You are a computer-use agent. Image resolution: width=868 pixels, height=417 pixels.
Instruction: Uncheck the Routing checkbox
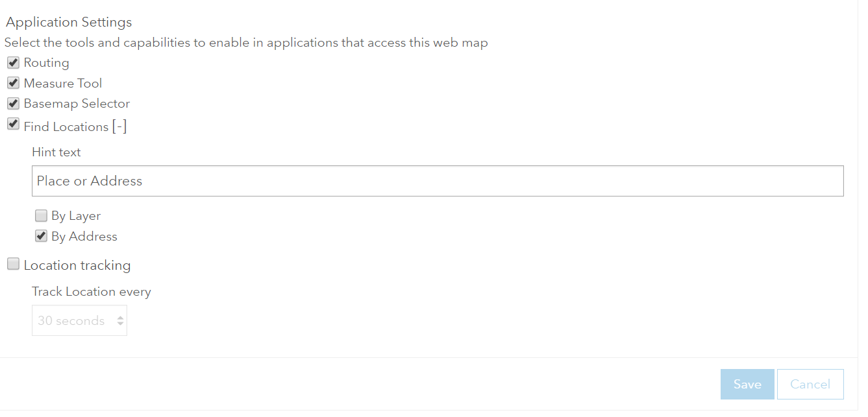pos(13,63)
